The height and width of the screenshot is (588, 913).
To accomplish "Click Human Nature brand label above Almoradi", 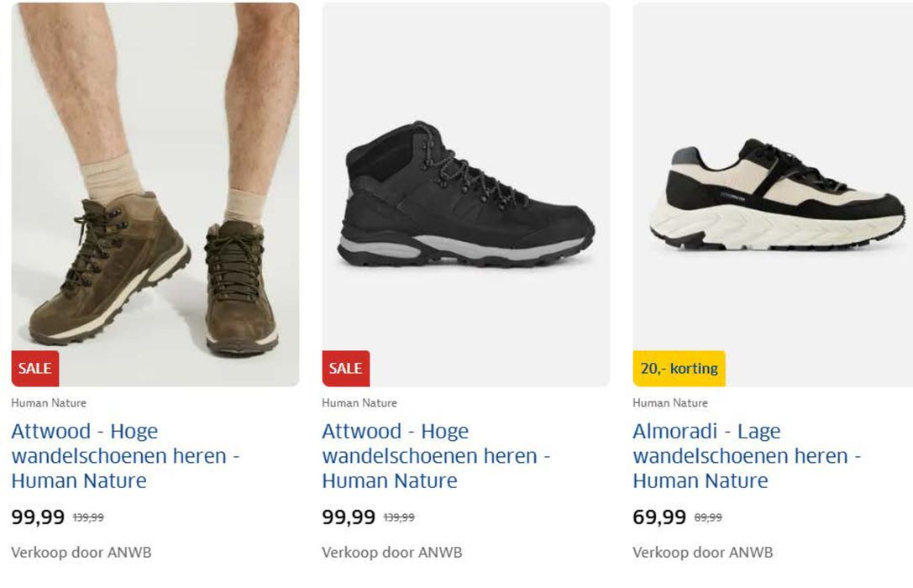I will [671, 403].
